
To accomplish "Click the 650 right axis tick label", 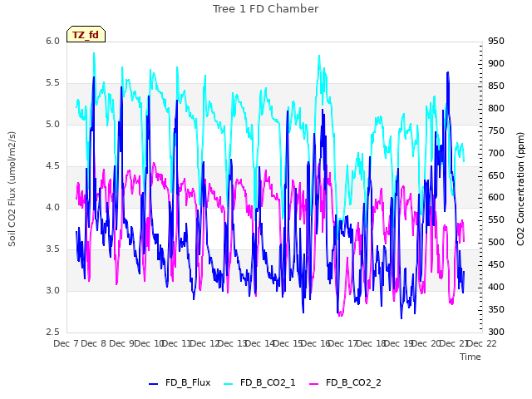I will click(x=496, y=175).
